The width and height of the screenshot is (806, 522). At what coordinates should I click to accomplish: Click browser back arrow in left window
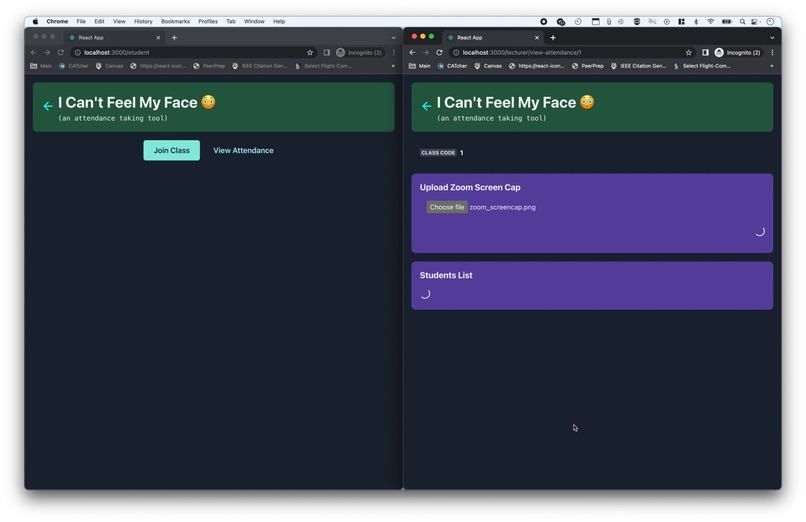click(x=33, y=52)
